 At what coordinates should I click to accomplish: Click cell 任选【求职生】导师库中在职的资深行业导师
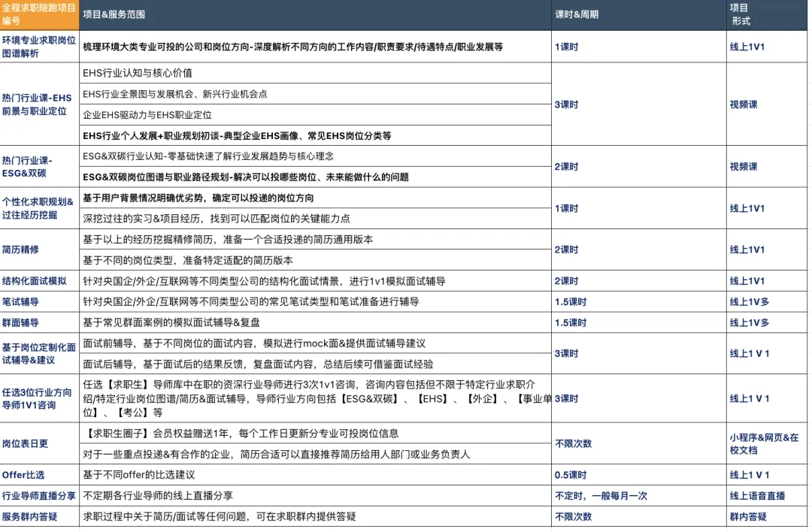coord(315,398)
